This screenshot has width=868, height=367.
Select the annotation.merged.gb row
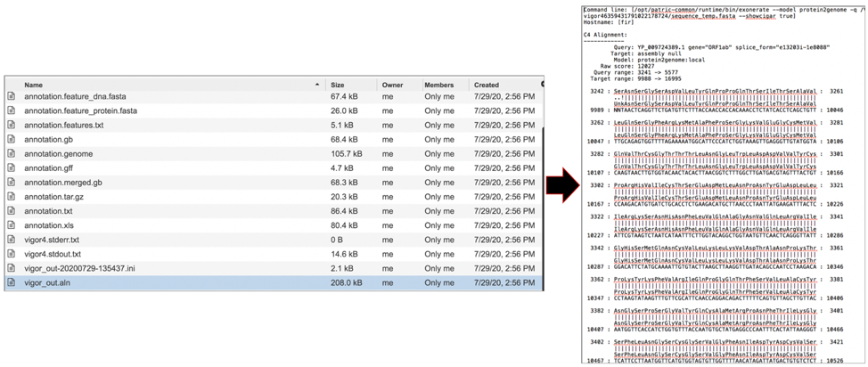click(62, 183)
